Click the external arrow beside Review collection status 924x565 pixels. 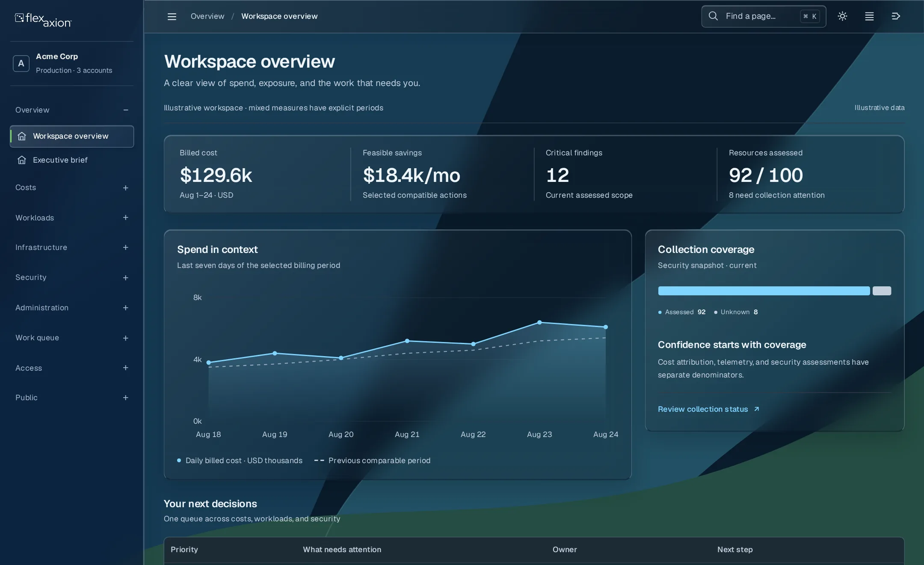pos(756,409)
